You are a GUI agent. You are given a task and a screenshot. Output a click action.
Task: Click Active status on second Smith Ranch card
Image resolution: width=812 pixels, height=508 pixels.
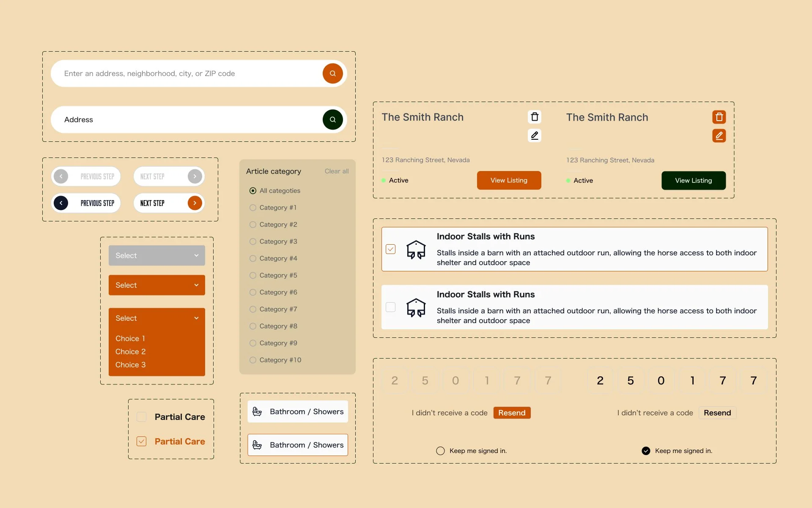coord(579,181)
